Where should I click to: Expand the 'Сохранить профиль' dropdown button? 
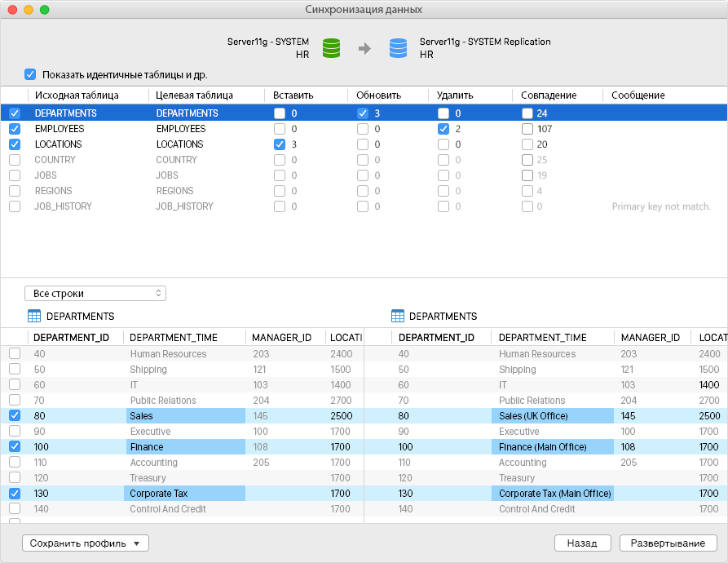pos(85,543)
